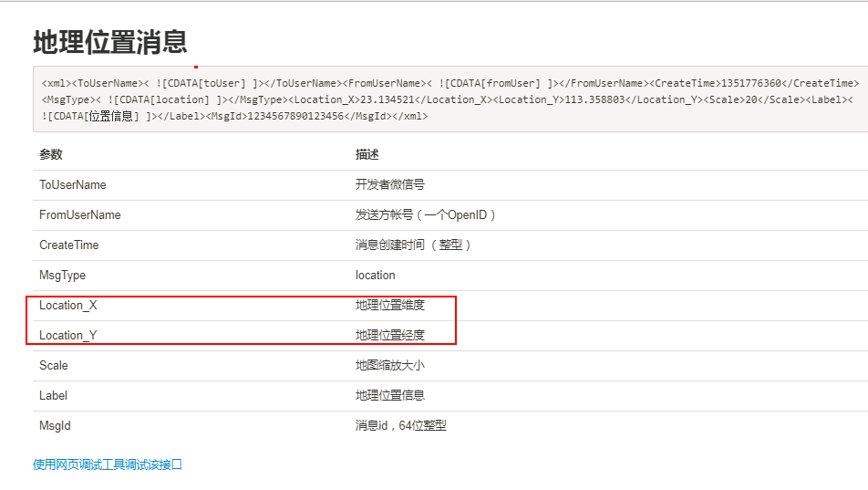This screenshot has height=490, width=868.
Task: Click the Scale parameter name
Action: [x=54, y=365]
